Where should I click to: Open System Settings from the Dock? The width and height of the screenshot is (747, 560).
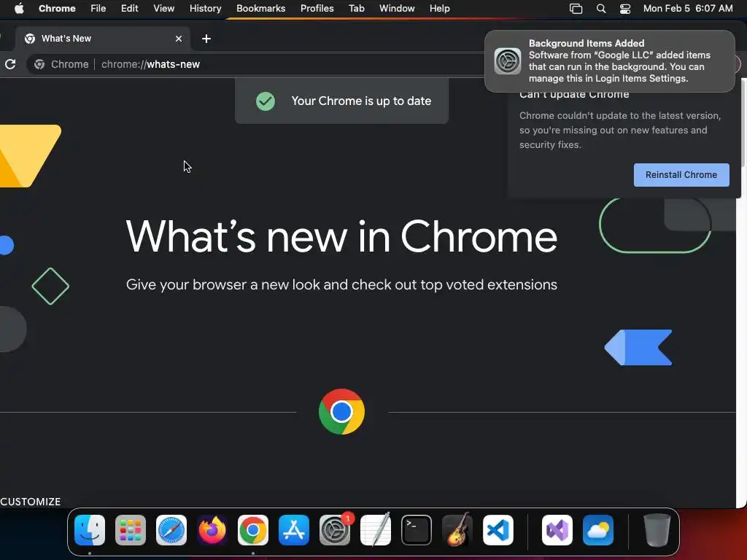(334, 530)
